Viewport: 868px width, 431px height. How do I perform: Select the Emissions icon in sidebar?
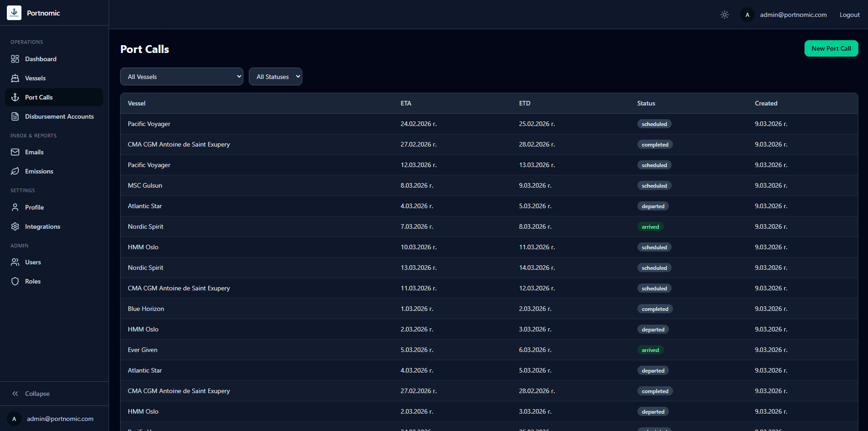click(x=15, y=171)
